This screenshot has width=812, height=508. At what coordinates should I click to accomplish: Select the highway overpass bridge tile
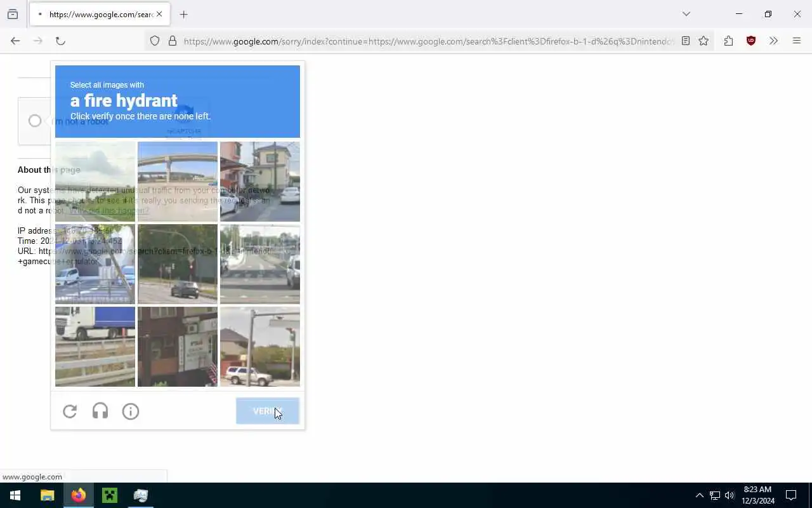[178, 182]
